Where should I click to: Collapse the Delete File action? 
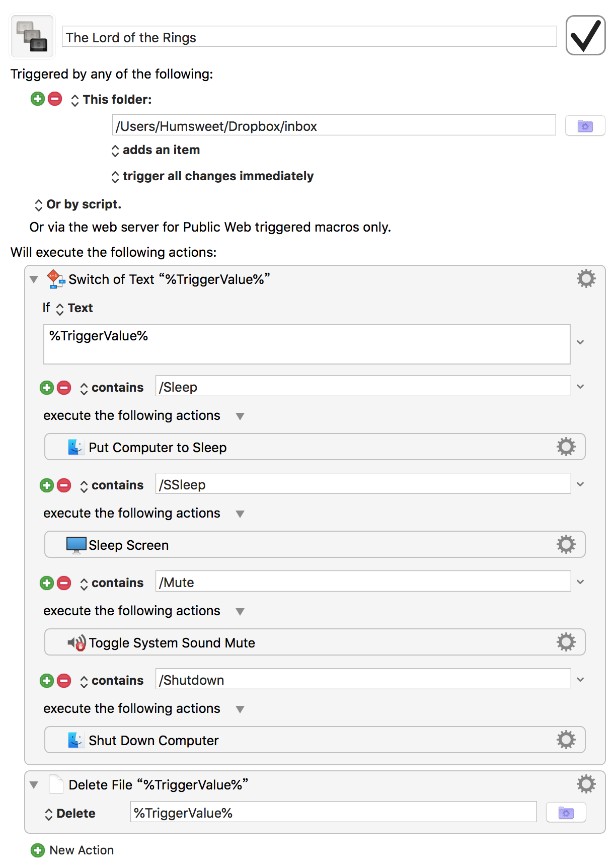(34, 784)
